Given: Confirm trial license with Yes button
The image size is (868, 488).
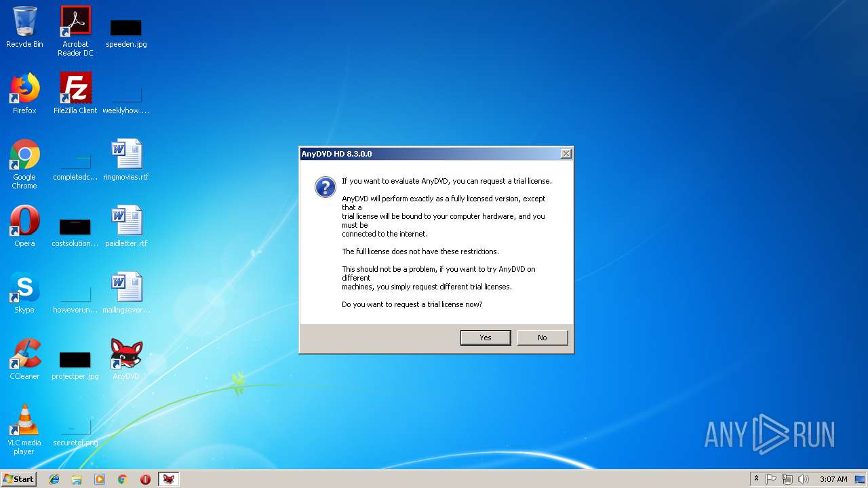Looking at the screenshot, I should pyautogui.click(x=486, y=338).
